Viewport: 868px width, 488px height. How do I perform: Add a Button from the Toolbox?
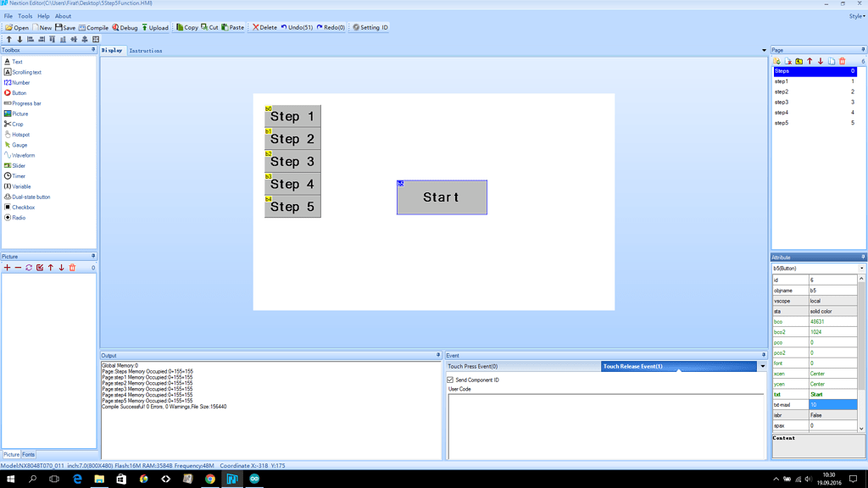pos(15,93)
